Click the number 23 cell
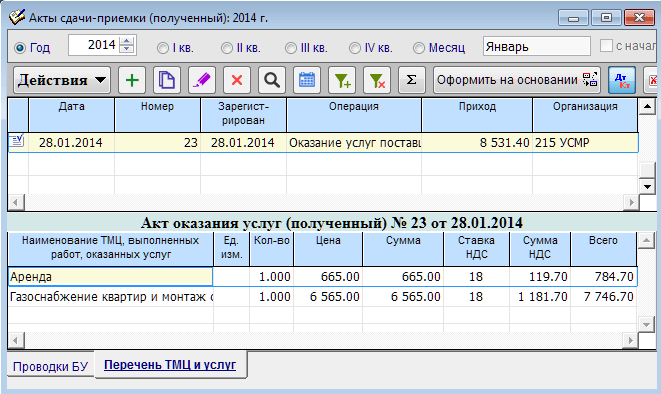This screenshot has height=394, width=661. click(157, 143)
